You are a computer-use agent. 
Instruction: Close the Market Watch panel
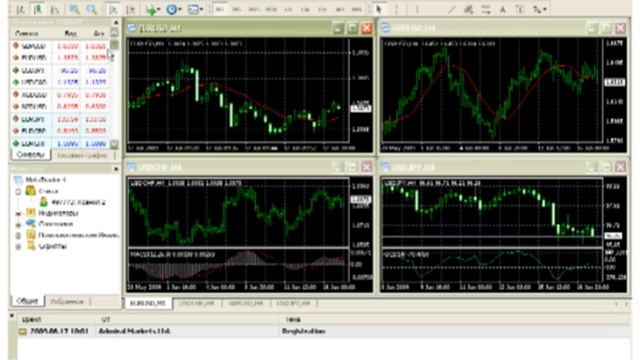click(116, 22)
